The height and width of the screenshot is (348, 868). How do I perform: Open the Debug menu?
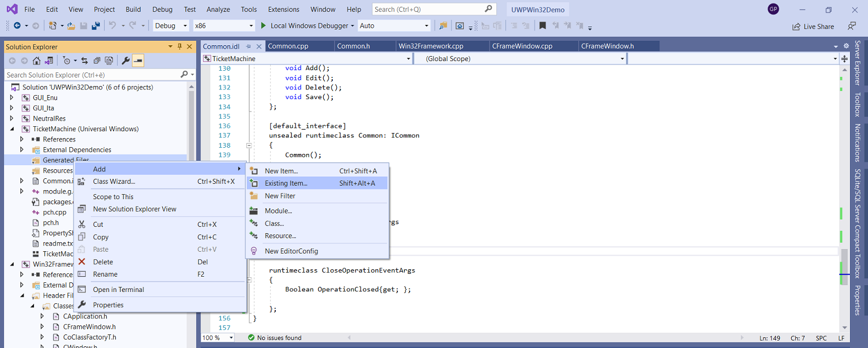162,10
